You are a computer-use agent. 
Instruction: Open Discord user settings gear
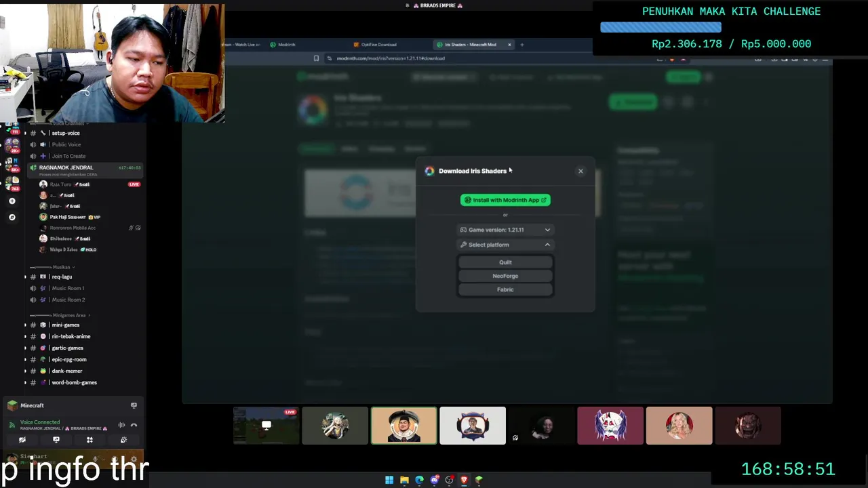click(x=134, y=459)
